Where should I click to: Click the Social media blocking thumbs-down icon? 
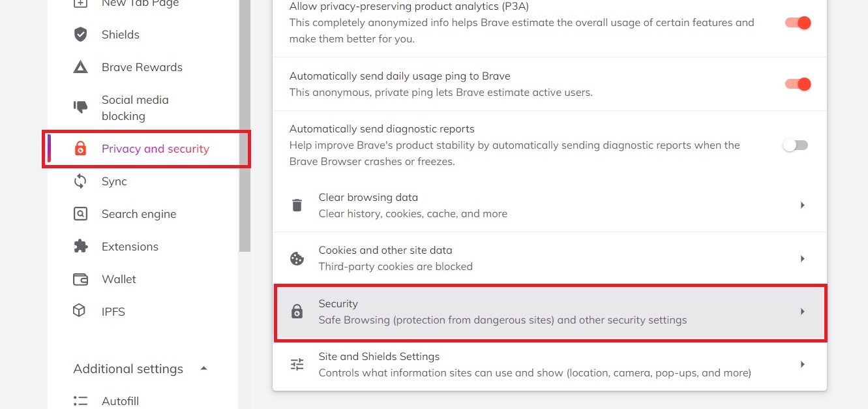(80, 107)
